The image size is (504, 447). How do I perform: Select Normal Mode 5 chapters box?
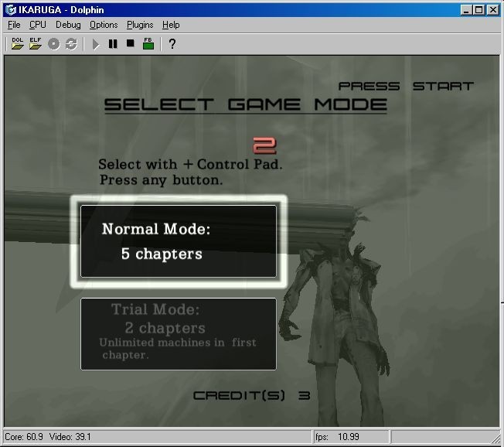coord(179,241)
